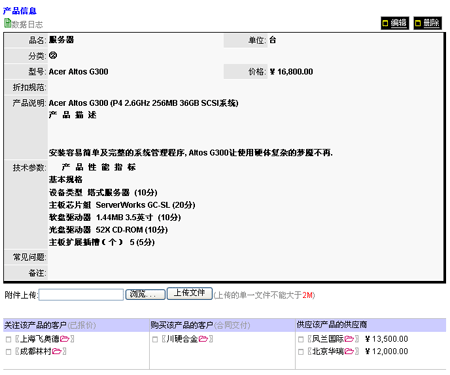
Task: Open folder icon beside 上海飞奥德
Action: pos(65,339)
